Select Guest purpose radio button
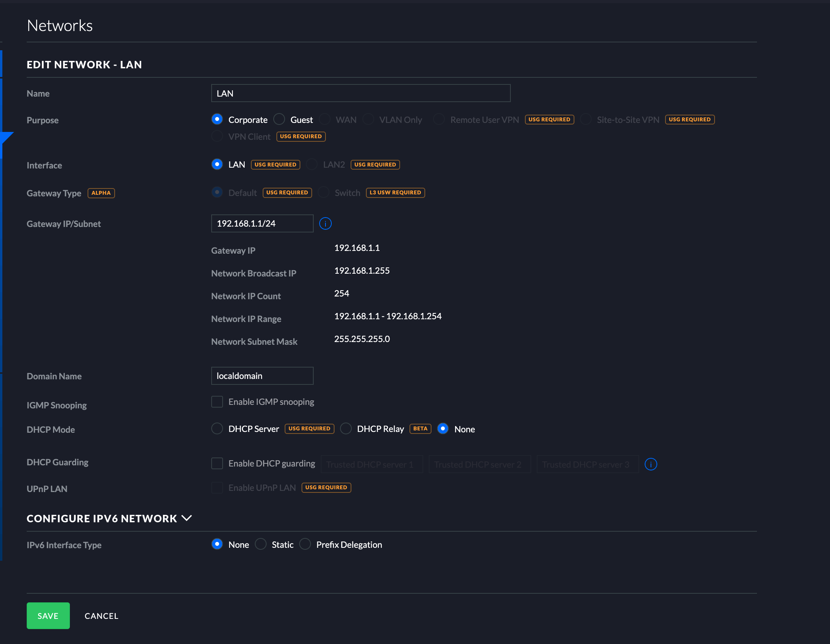 pyautogui.click(x=279, y=119)
